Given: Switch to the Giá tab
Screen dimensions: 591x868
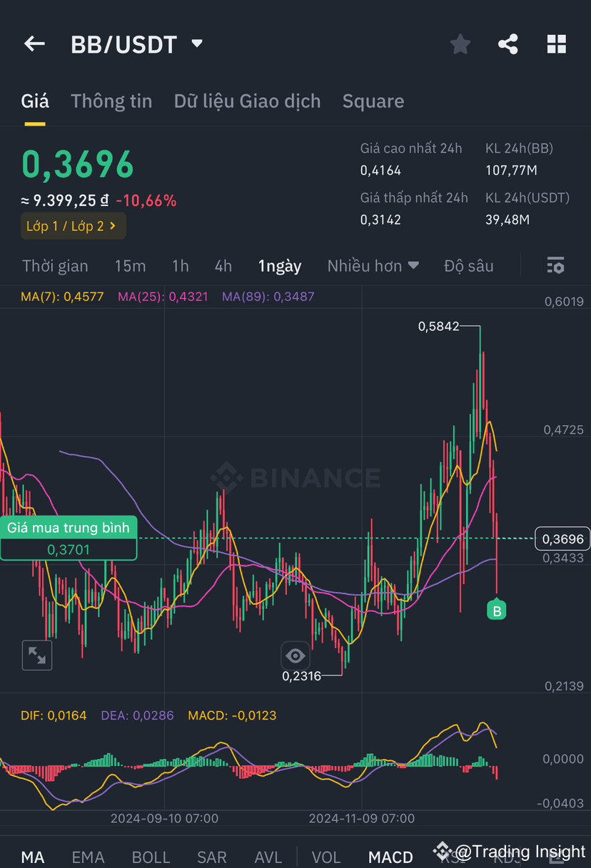Looking at the screenshot, I should pos(35,101).
